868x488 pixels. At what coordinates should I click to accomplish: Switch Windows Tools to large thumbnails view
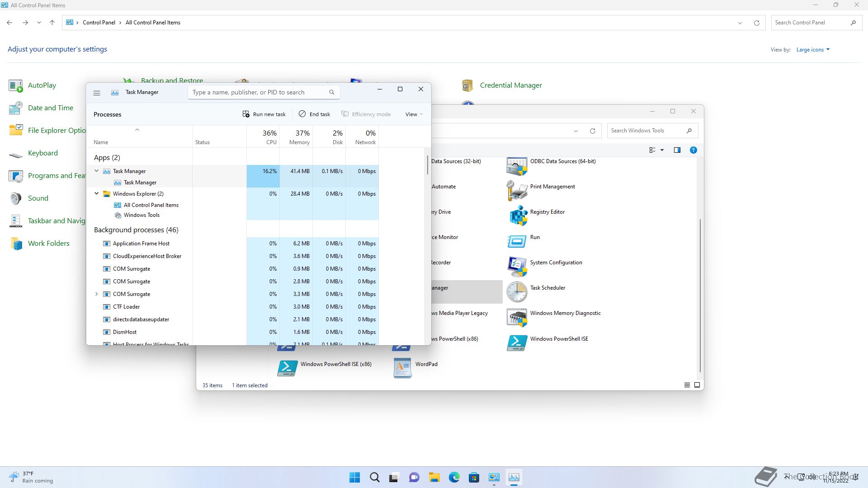[x=697, y=385]
